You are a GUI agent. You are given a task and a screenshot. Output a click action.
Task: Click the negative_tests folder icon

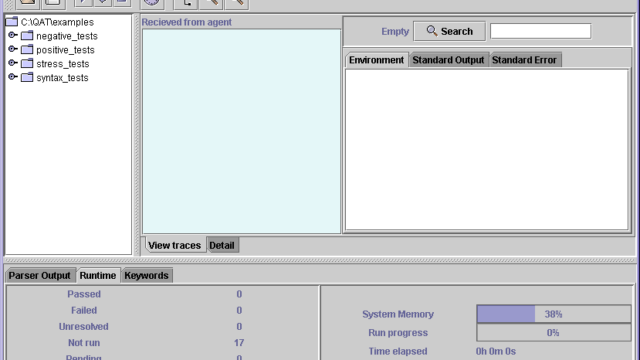27,36
